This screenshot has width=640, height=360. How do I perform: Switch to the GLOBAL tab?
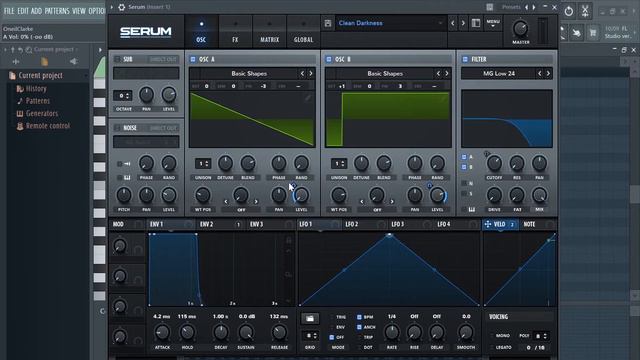[303, 32]
